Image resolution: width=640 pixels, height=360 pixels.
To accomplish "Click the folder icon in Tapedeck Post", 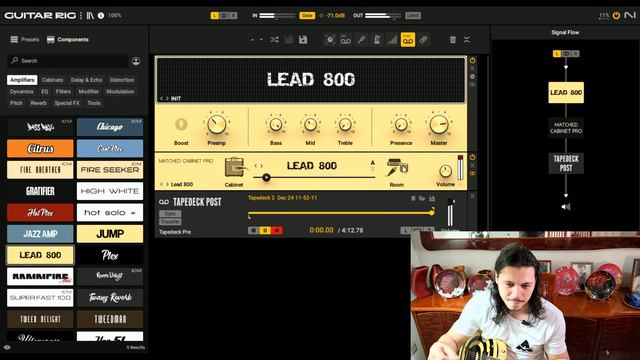I will (422, 198).
